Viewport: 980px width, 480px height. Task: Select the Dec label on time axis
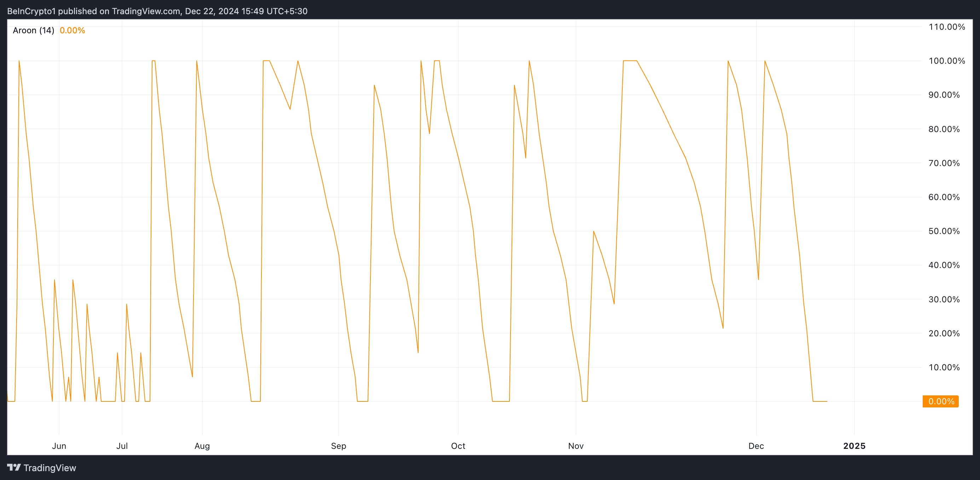click(756, 446)
